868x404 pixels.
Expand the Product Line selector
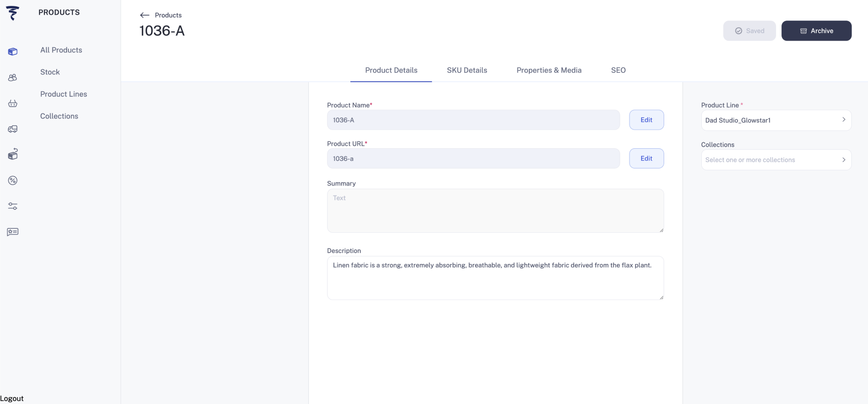tap(776, 120)
